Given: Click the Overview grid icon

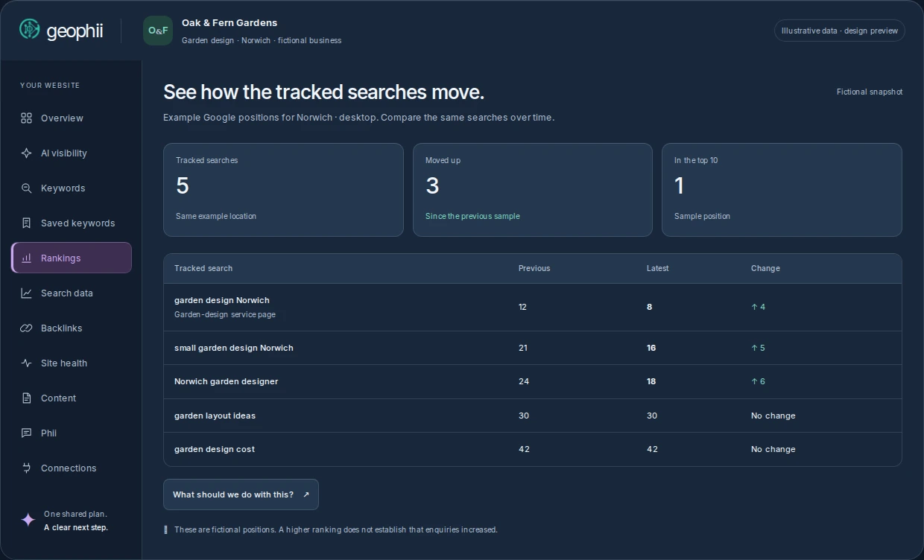Looking at the screenshot, I should tap(26, 118).
